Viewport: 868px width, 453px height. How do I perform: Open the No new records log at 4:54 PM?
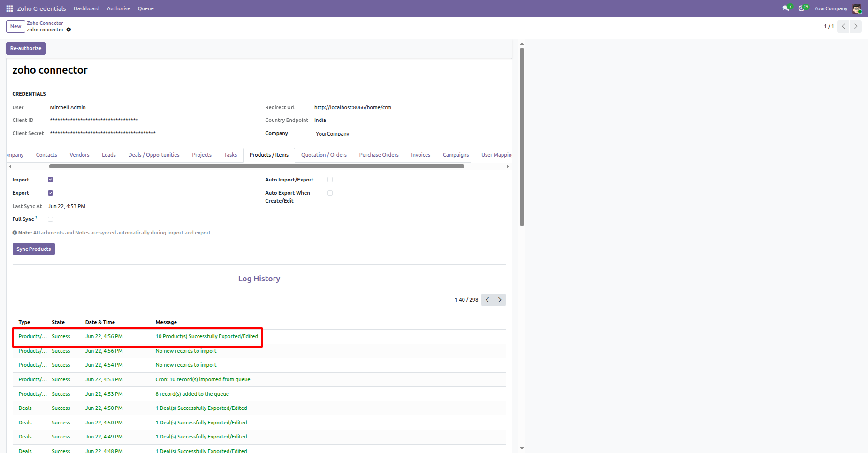point(259,365)
